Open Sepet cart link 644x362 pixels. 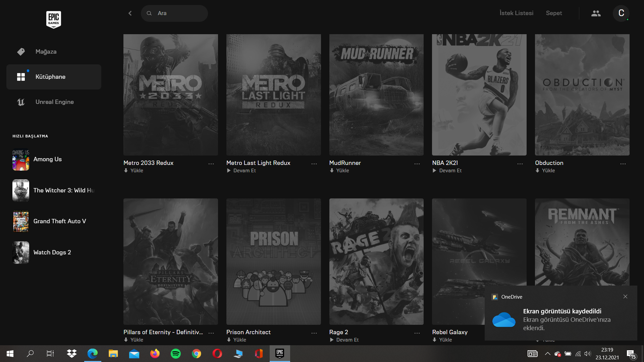[554, 13]
